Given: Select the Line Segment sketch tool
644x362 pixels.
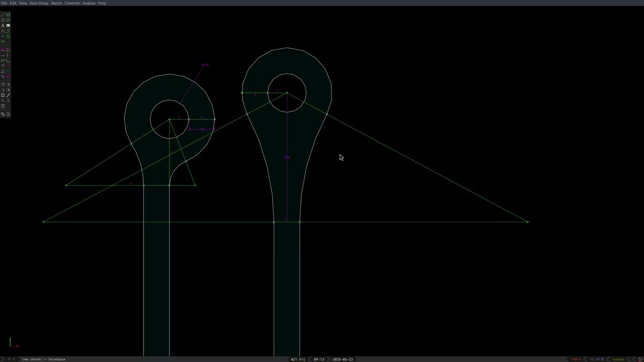Looking at the screenshot, I should pyautogui.click(x=3, y=15).
